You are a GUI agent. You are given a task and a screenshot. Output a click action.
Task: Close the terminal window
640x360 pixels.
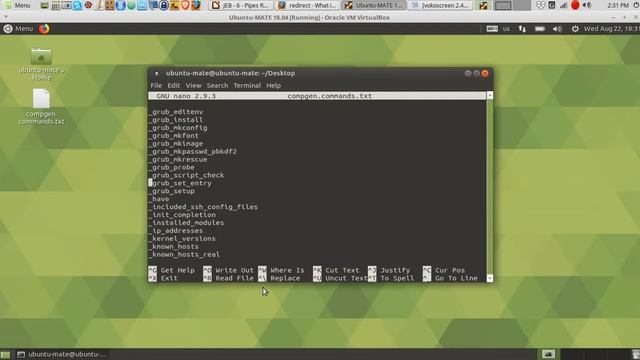tap(485, 73)
